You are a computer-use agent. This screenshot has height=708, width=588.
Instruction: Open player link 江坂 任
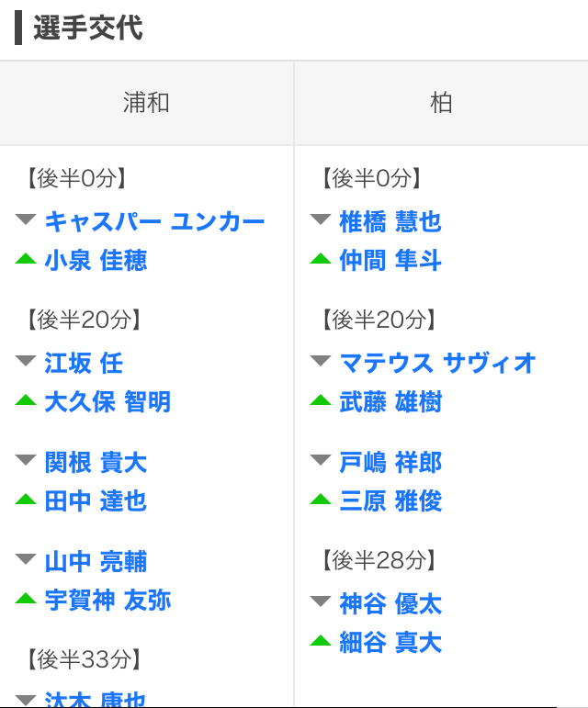[x=84, y=363]
